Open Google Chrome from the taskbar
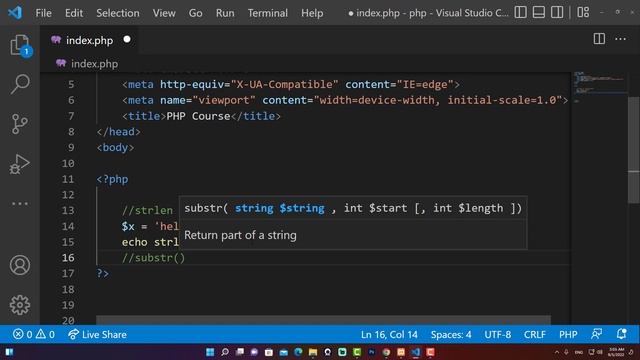640x360 pixels. click(x=386, y=352)
